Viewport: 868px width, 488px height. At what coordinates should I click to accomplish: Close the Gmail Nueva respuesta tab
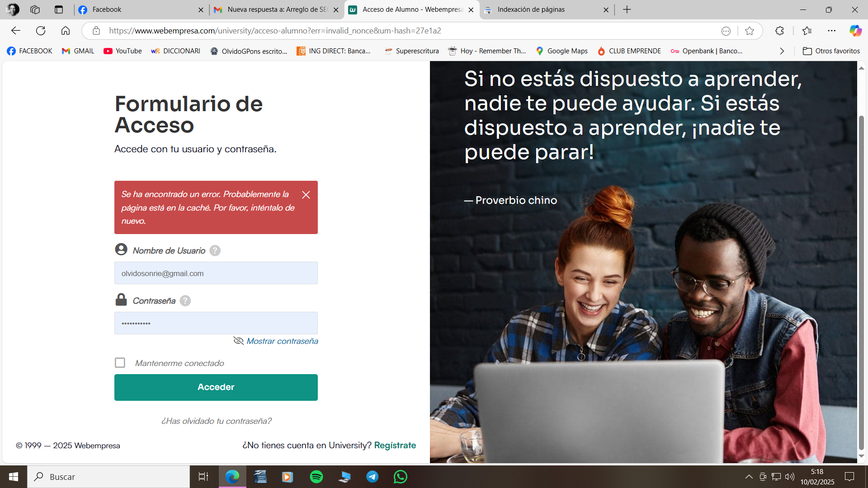(336, 9)
